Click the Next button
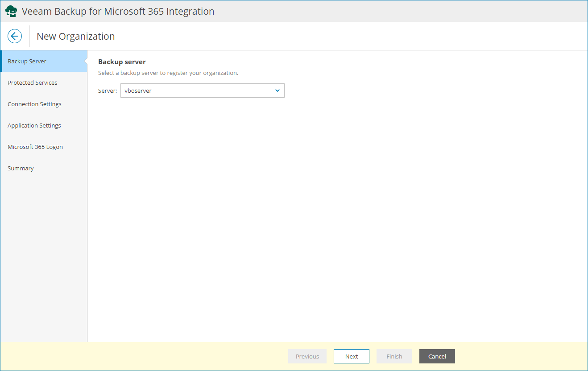The image size is (588, 371). point(352,356)
